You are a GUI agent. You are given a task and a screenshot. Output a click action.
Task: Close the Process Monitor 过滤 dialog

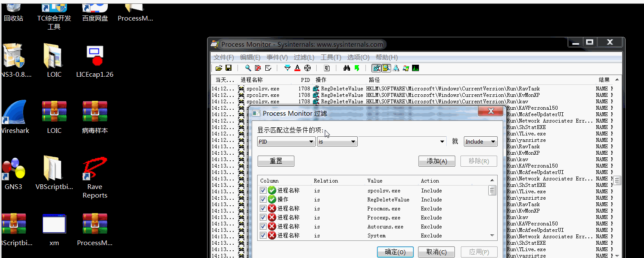pos(490,112)
